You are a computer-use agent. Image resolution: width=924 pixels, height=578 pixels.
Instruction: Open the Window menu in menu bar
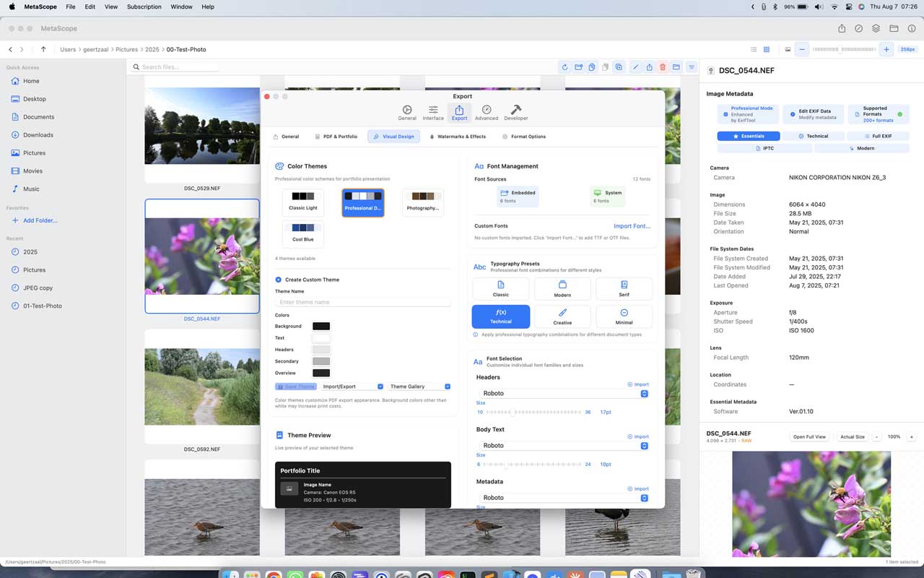click(181, 7)
